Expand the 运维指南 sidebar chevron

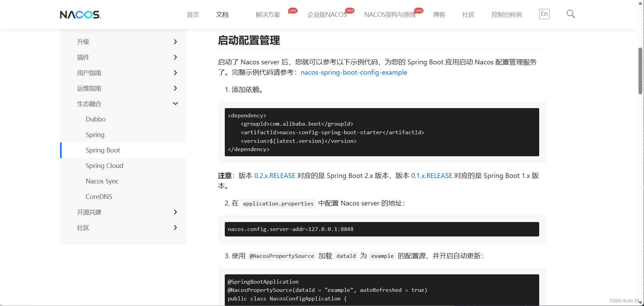coord(175,88)
